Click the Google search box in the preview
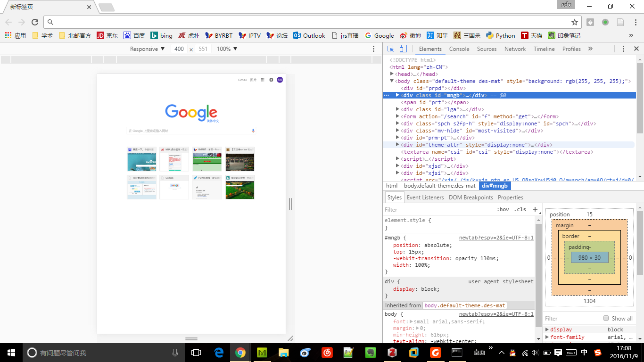The image size is (644, 362). [189, 131]
